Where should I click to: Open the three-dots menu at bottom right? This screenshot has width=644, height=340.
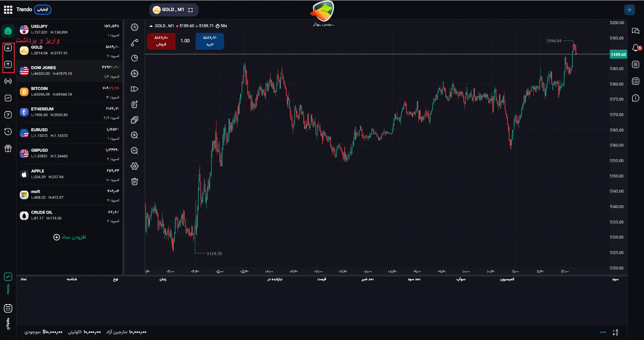click(x=603, y=332)
